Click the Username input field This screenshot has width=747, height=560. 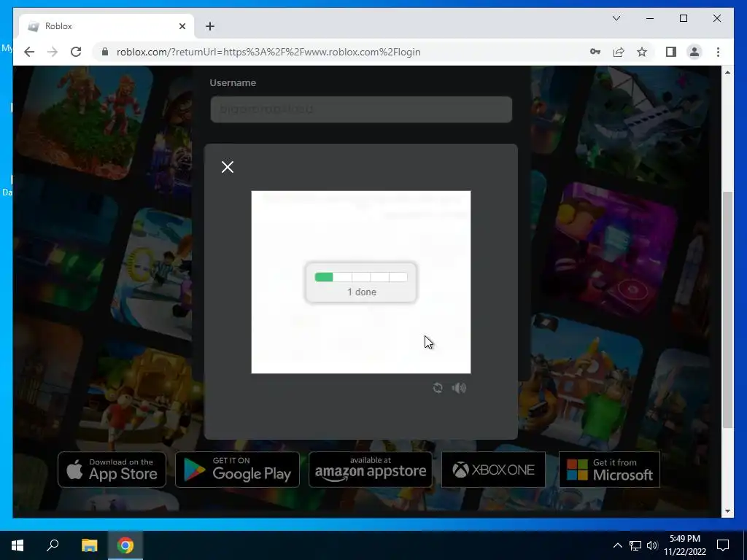361,109
